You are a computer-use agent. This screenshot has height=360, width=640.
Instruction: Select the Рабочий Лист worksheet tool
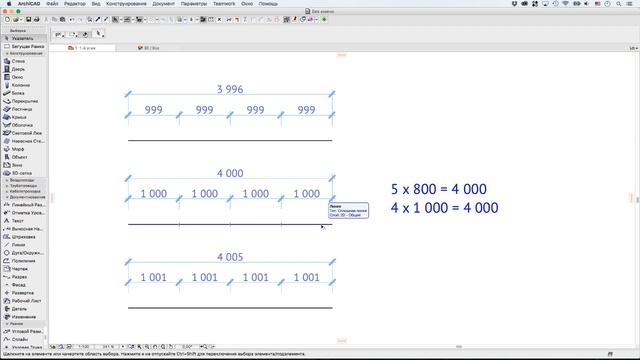[24, 301]
